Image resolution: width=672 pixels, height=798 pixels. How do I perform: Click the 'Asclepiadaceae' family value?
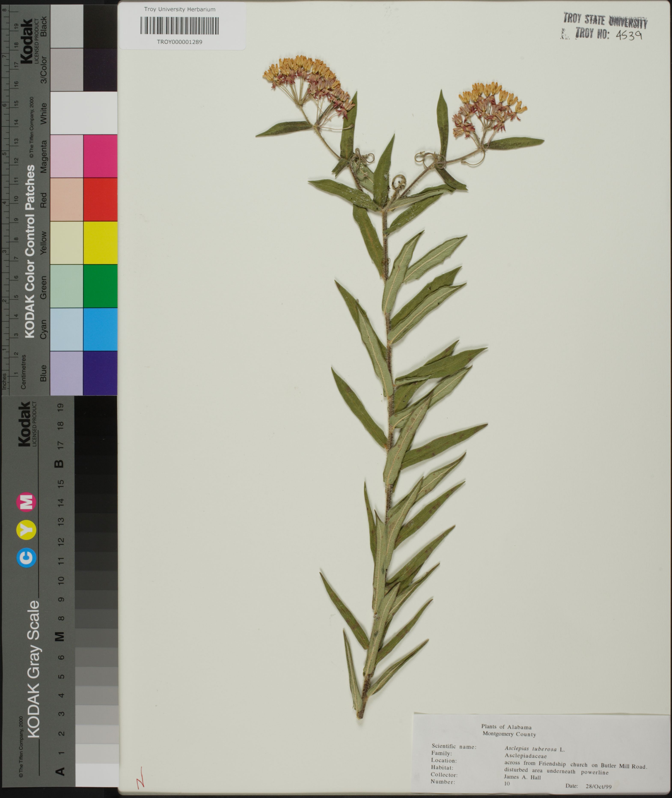coord(525,756)
